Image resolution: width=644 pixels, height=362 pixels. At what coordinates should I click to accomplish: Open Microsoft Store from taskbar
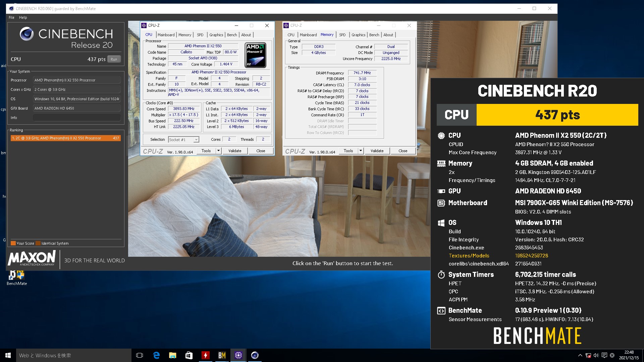189,355
